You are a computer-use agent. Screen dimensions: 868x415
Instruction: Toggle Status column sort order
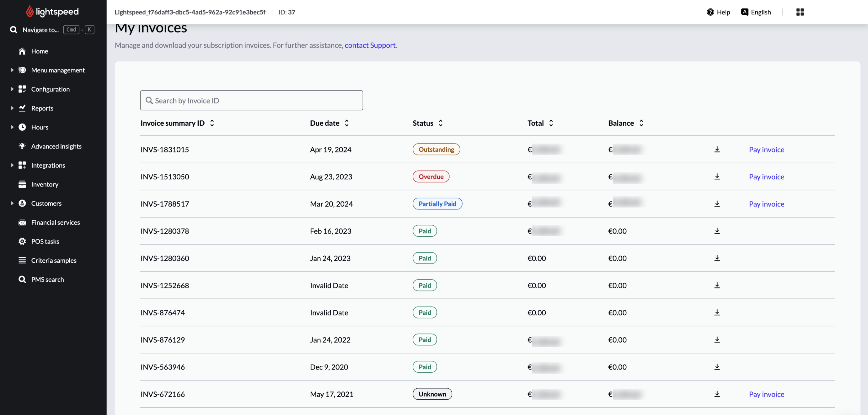click(441, 123)
